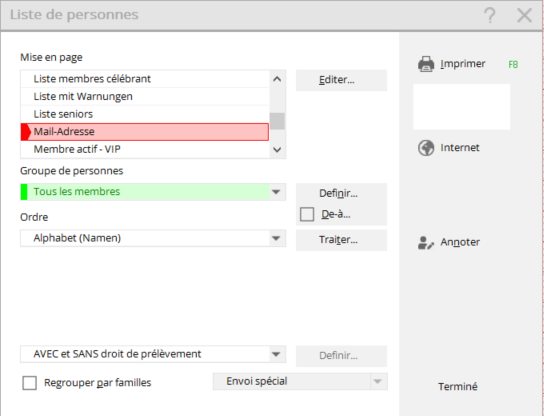
Task: Close the Liste de personnes dialog
Action: point(524,15)
